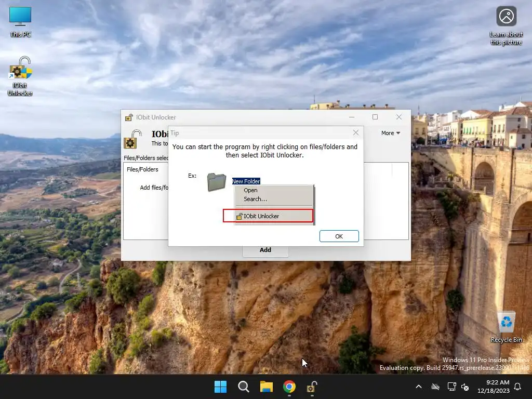Open notifications bell icon

pyautogui.click(x=518, y=387)
